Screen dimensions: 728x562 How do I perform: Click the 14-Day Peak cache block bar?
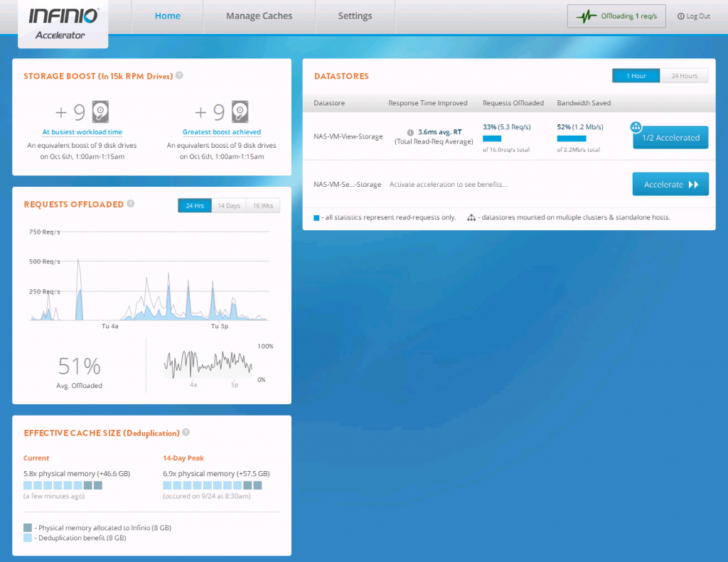(x=212, y=485)
